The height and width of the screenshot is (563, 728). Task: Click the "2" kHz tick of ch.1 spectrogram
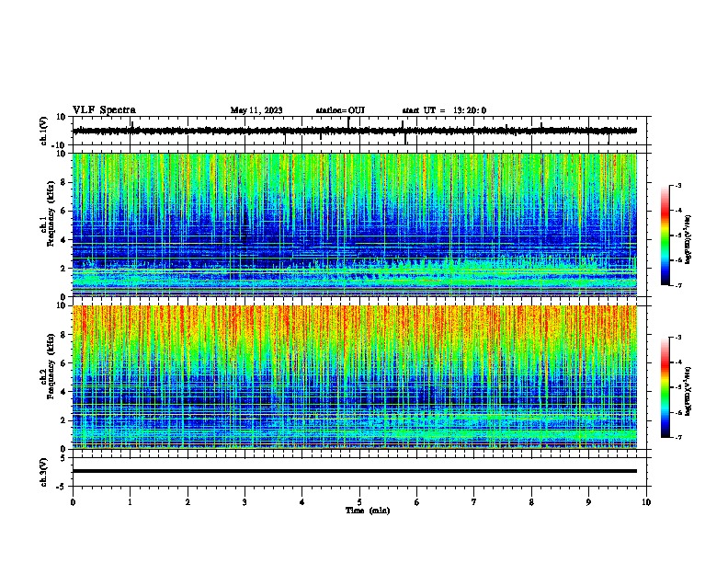[x=63, y=268]
